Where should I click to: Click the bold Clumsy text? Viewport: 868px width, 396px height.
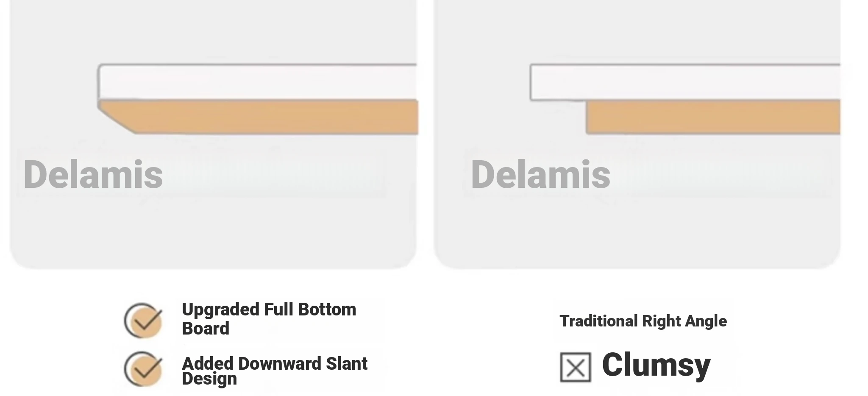point(656,365)
